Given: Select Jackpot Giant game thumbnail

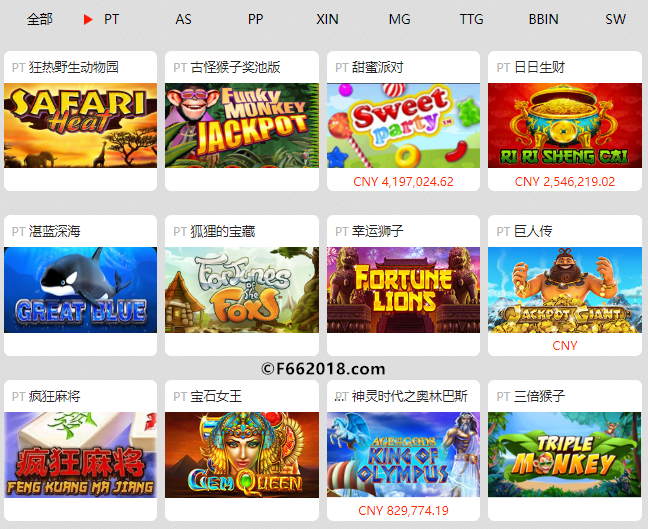Looking at the screenshot, I should tap(565, 290).
